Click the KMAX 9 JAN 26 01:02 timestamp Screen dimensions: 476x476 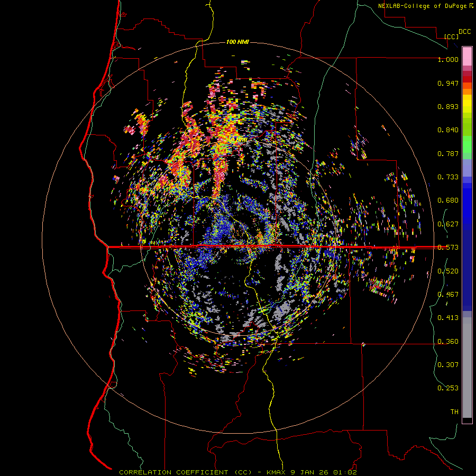[312, 472]
